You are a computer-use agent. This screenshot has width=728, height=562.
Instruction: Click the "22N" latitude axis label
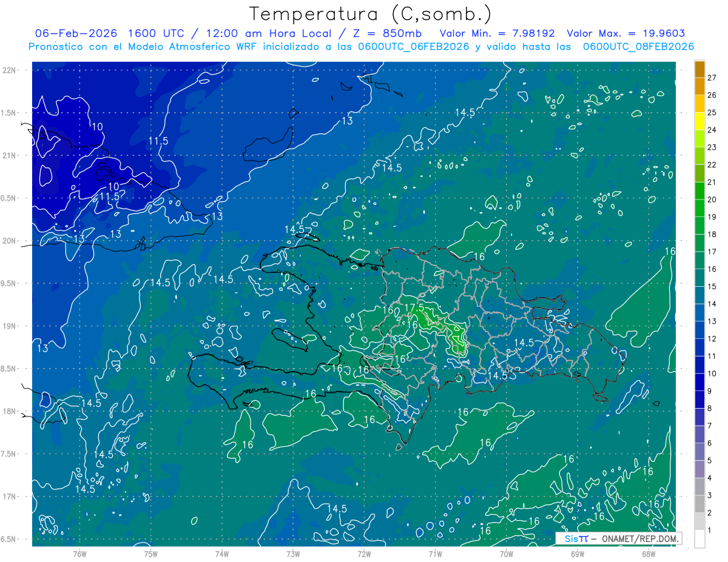8,70
